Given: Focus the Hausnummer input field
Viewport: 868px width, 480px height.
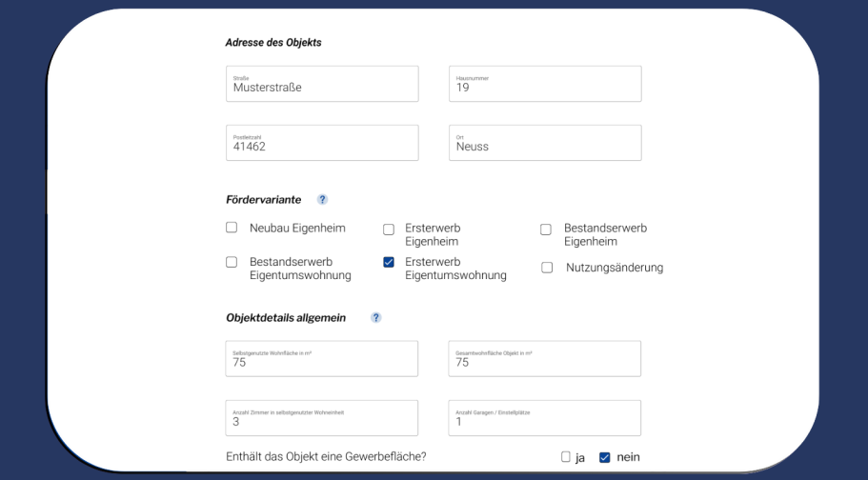Looking at the screenshot, I should click(545, 84).
